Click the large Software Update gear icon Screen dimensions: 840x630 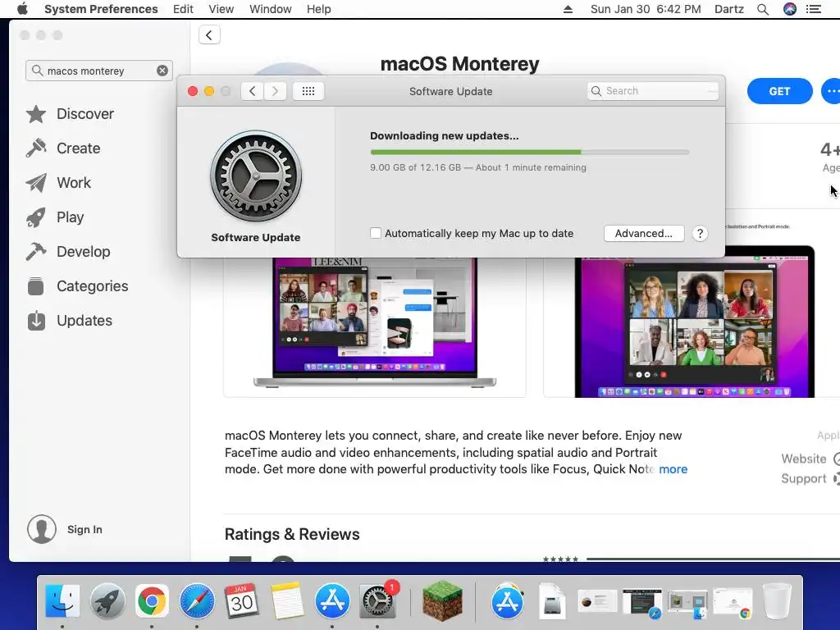click(256, 176)
